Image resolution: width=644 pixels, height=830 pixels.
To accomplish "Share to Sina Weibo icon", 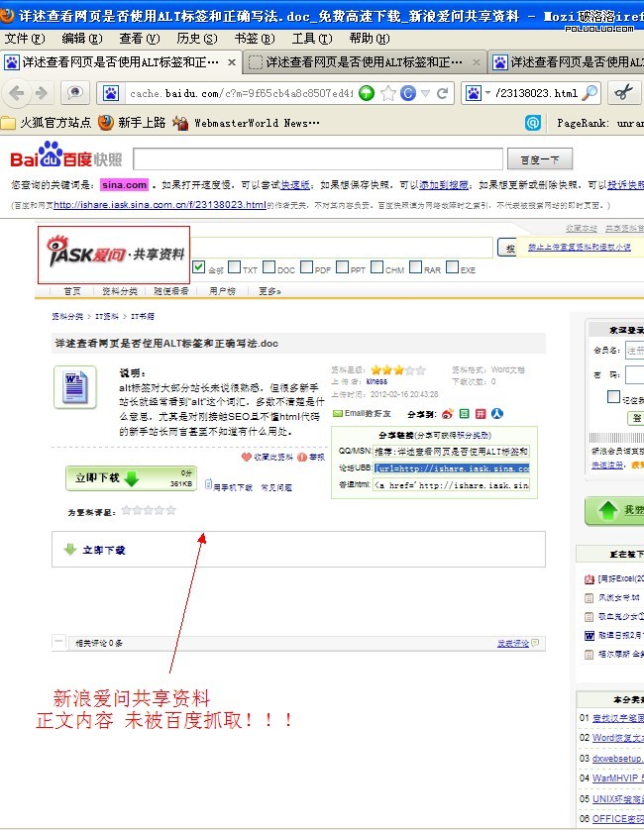I will tap(447, 414).
